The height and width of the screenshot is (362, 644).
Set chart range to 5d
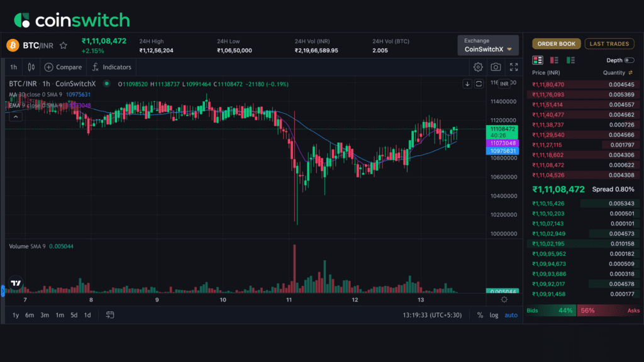point(74,315)
